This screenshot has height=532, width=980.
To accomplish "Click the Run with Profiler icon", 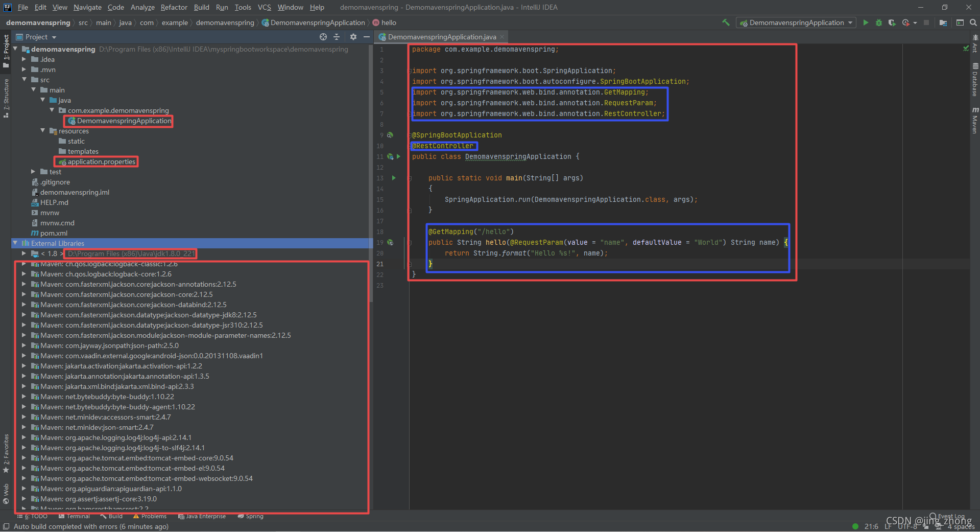I will tap(905, 22).
